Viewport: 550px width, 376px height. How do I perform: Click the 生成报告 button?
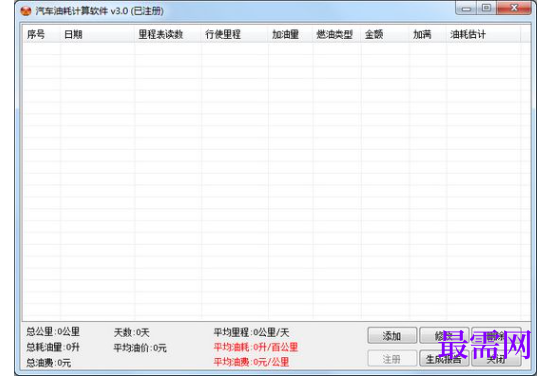(x=444, y=358)
